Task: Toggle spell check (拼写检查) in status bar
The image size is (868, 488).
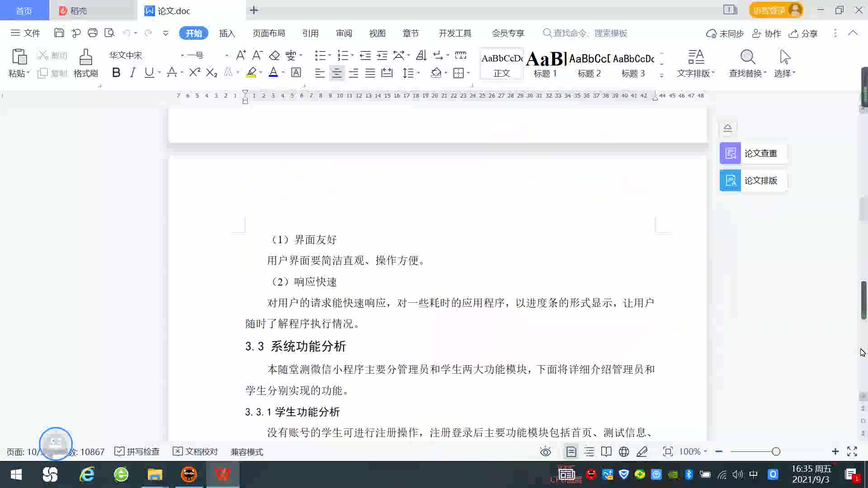Action: tap(137, 451)
